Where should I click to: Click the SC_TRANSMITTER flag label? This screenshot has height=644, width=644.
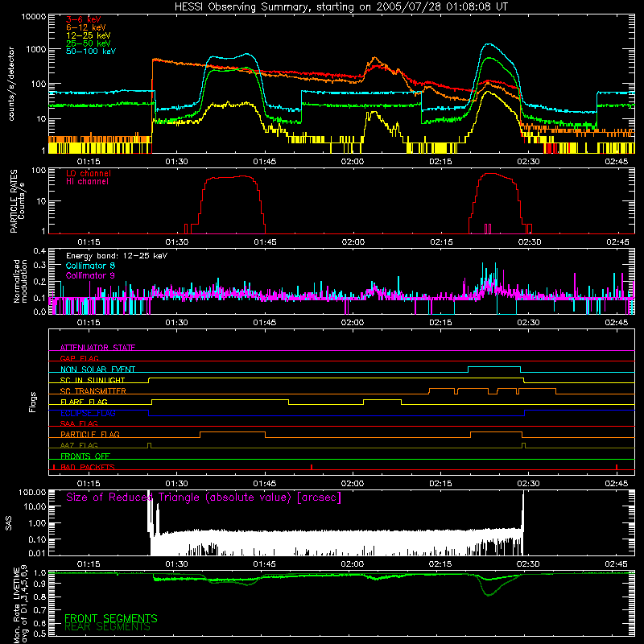93,391
